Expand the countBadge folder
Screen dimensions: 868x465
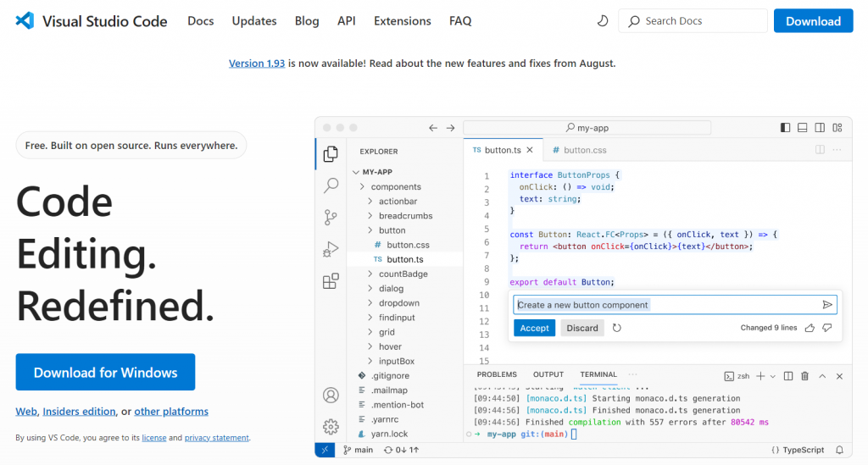(x=370, y=274)
